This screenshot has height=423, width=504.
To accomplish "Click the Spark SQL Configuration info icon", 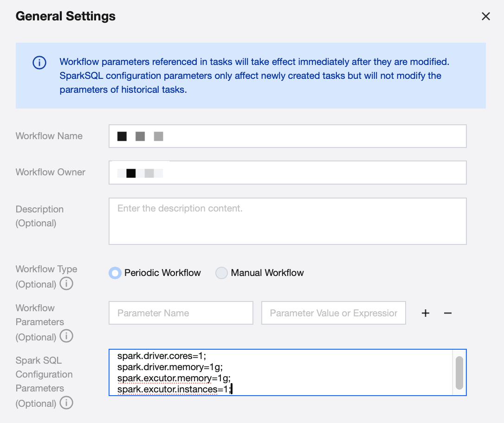I will tap(66, 403).
